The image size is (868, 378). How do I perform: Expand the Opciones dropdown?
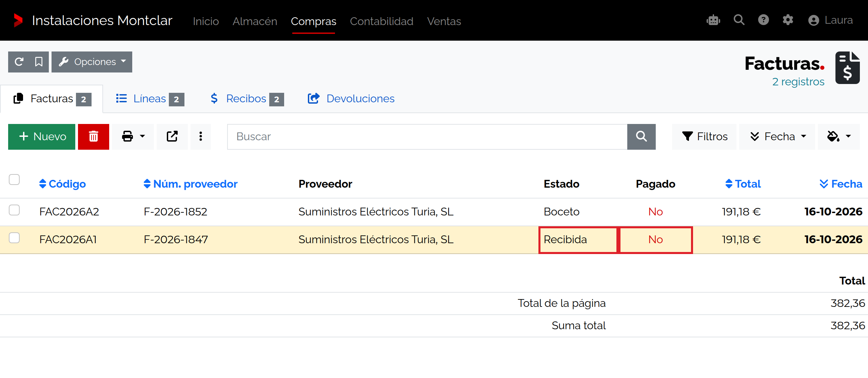tap(92, 62)
